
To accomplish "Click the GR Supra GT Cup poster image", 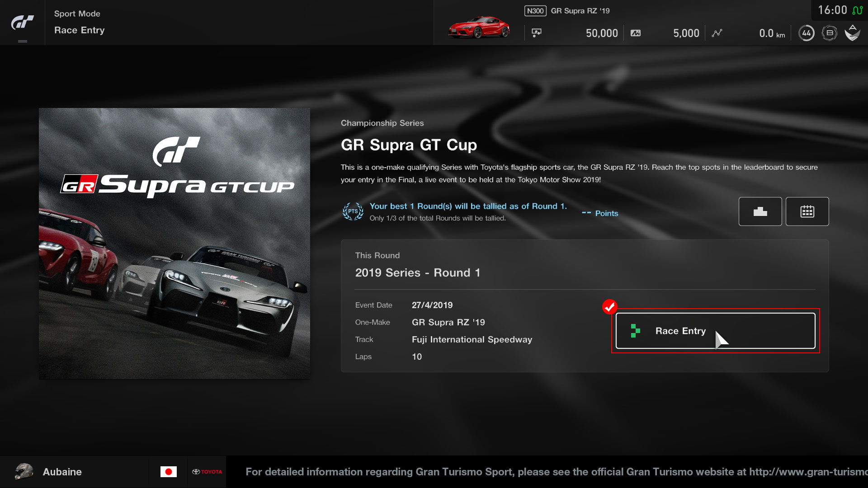I will [x=175, y=244].
